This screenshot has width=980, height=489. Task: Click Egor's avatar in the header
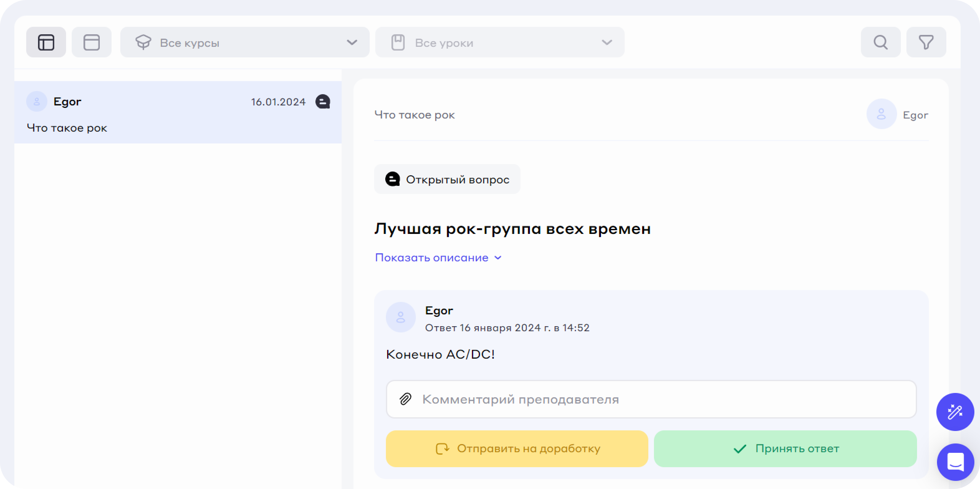pyautogui.click(x=881, y=114)
